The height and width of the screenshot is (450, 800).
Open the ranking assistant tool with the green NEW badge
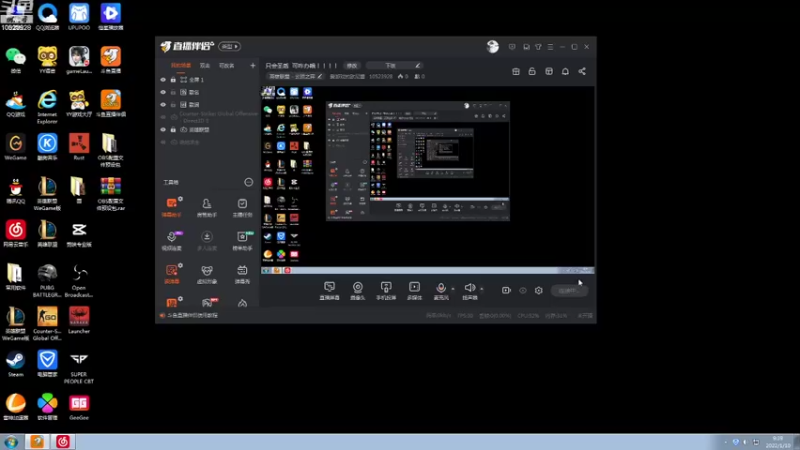(x=242, y=240)
